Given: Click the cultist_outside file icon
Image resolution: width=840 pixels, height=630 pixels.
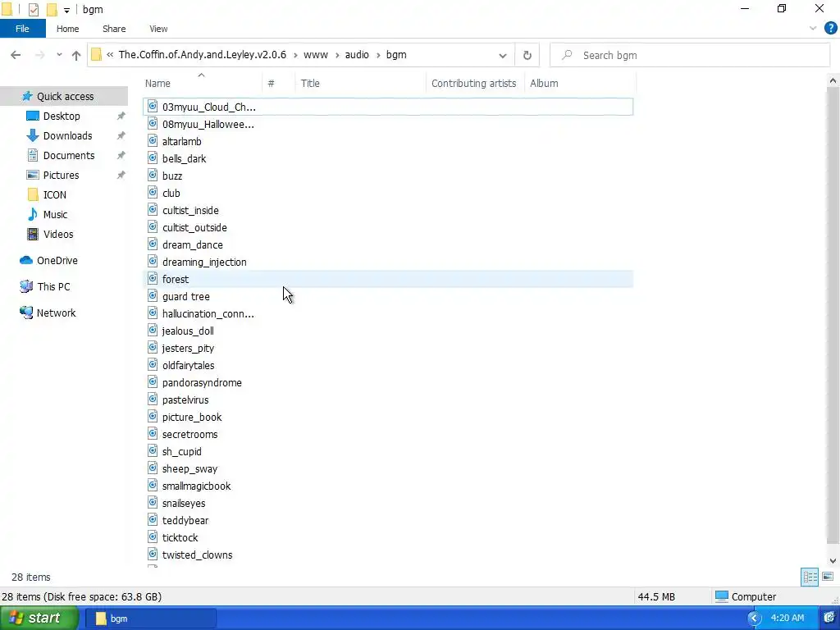Looking at the screenshot, I should tap(153, 227).
